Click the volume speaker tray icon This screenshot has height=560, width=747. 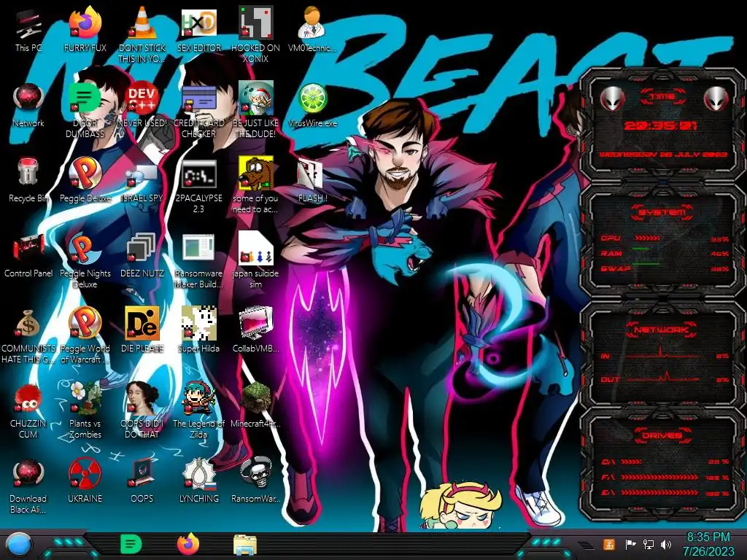(666, 544)
